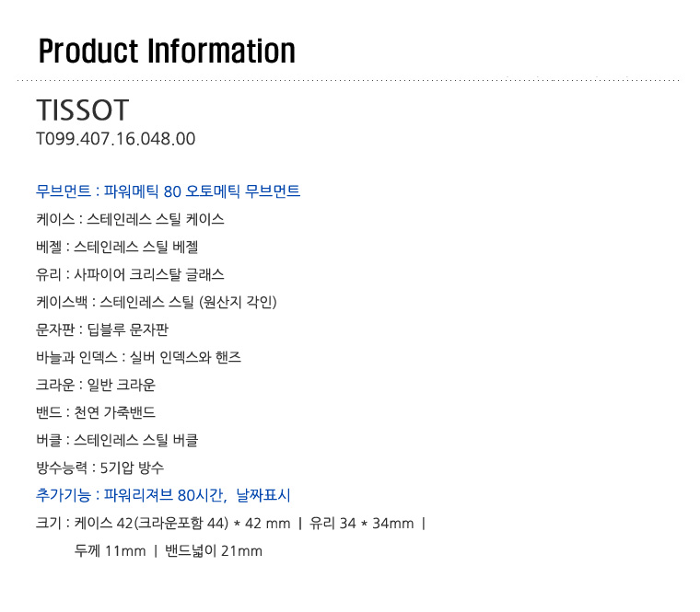This screenshot has height=612, width=700.
Task: Click the 문자판 딥블루 문자판 line
Action: click(102, 329)
